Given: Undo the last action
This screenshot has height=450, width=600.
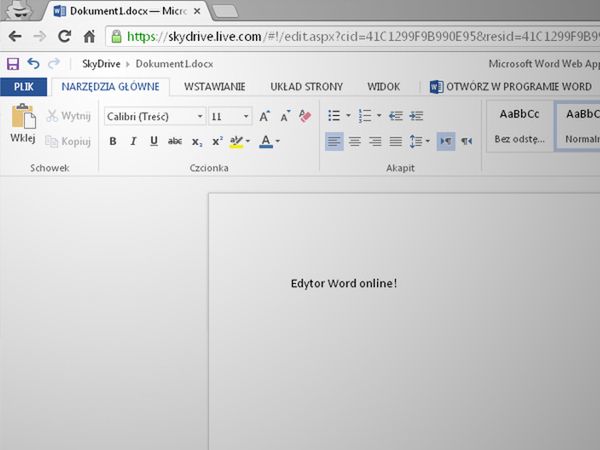Looking at the screenshot, I should tap(34, 64).
